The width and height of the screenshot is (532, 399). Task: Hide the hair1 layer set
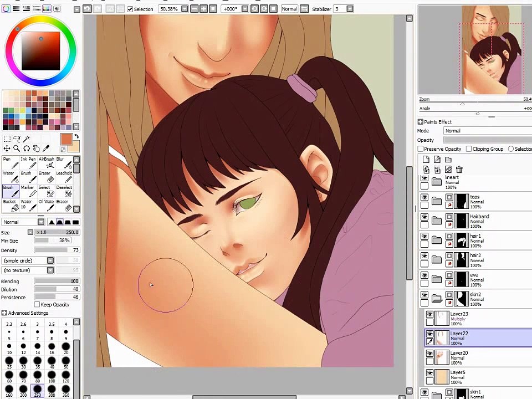click(x=424, y=236)
